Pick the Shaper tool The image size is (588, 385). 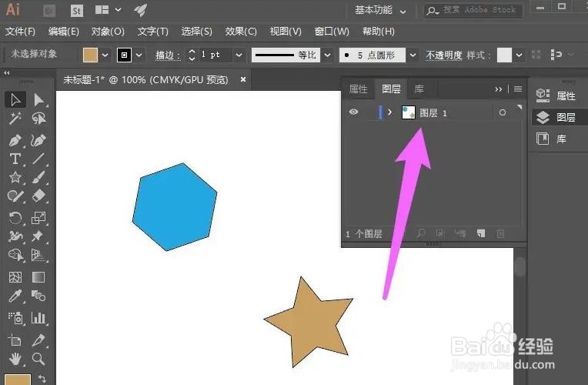coord(15,196)
